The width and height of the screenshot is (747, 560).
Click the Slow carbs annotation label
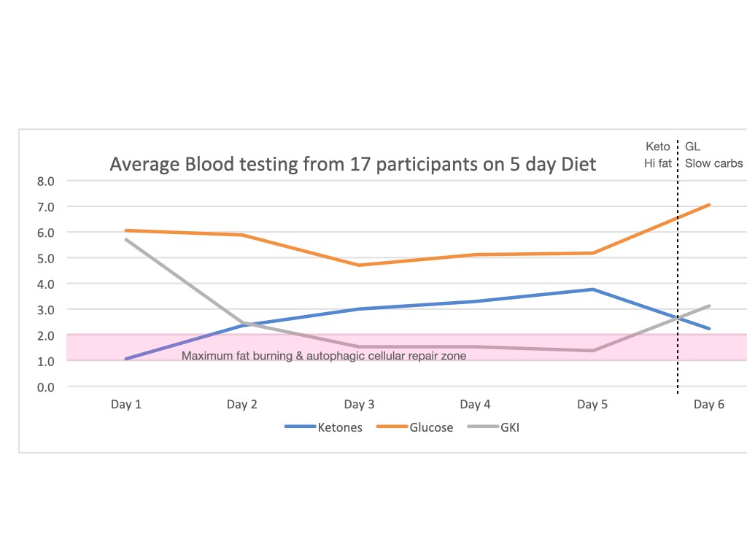(x=713, y=163)
